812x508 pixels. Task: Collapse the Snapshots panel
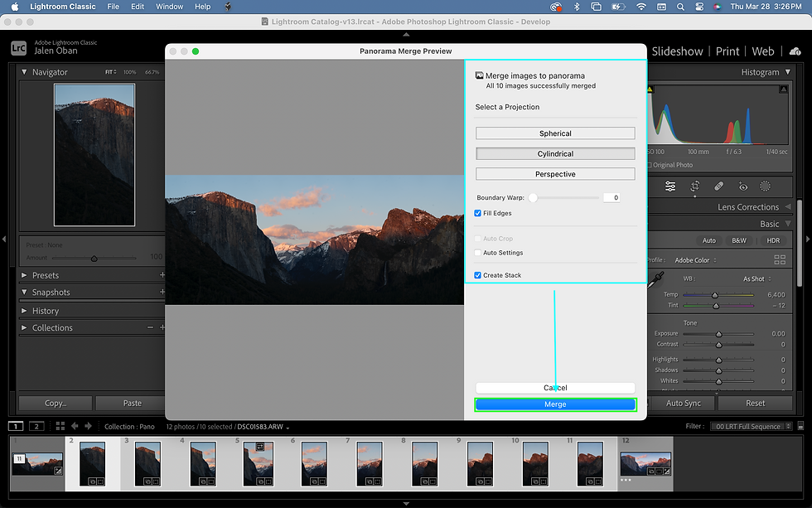tap(24, 292)
